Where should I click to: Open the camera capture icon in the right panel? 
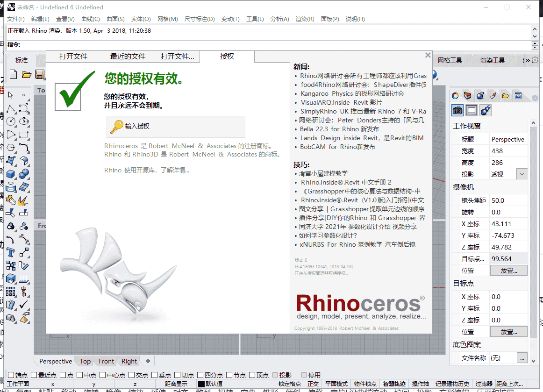[x=457, y=110]
